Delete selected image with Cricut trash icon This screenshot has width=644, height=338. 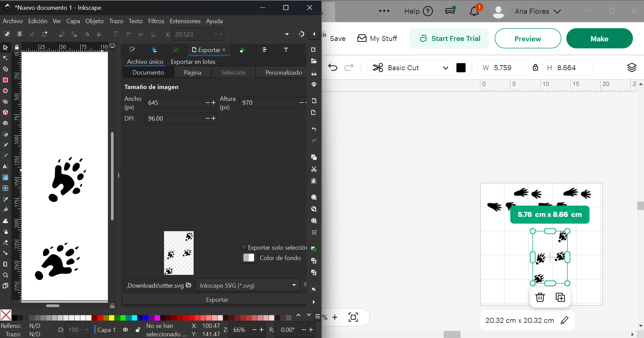pyautogui.click(x=540, y=297)
